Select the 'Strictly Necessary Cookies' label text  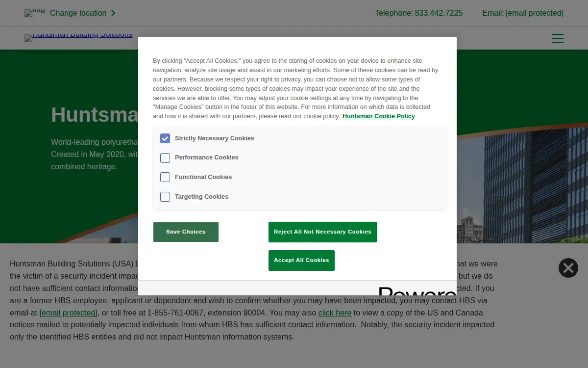(x=215, y=138)
